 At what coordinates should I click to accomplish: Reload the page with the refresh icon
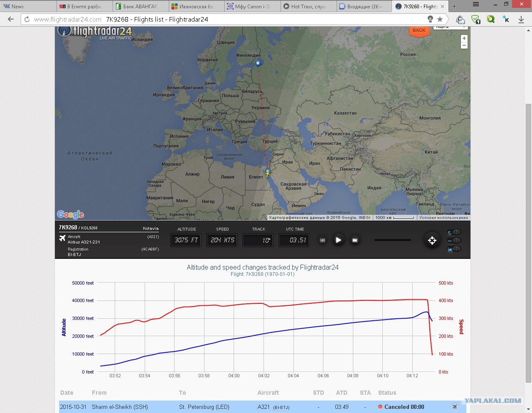coord(27,19)
